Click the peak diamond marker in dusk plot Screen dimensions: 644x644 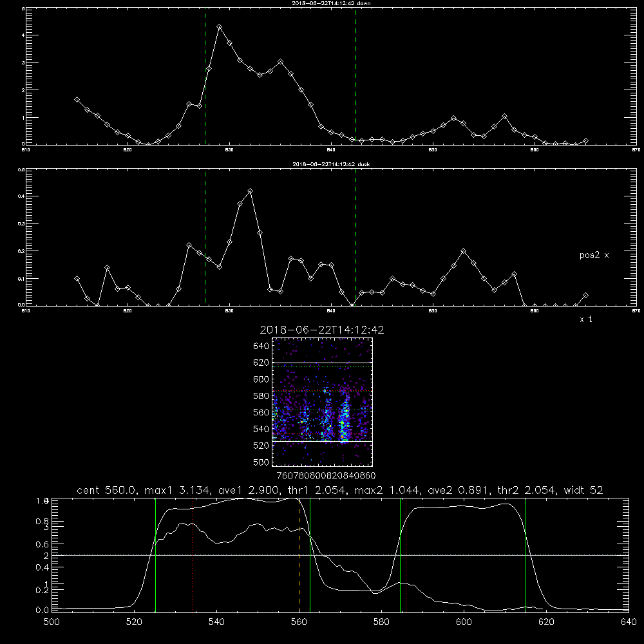click(x=250, y=191)
